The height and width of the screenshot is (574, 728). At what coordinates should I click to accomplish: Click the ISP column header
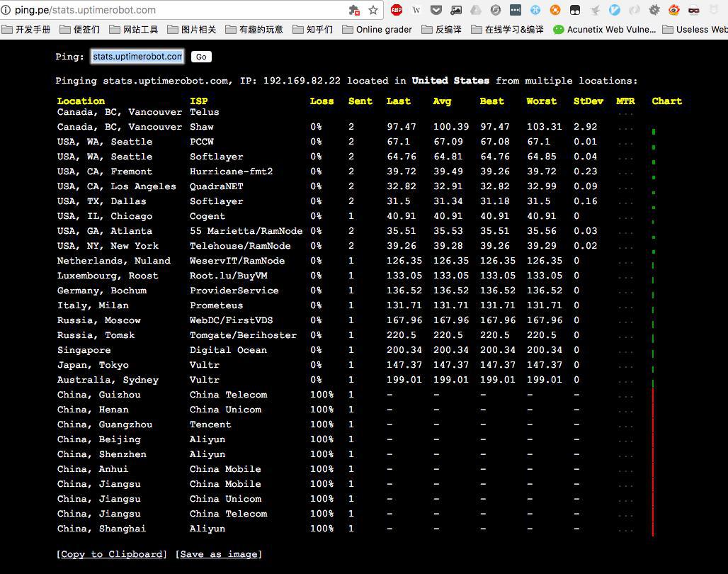[x=199, y=101]
